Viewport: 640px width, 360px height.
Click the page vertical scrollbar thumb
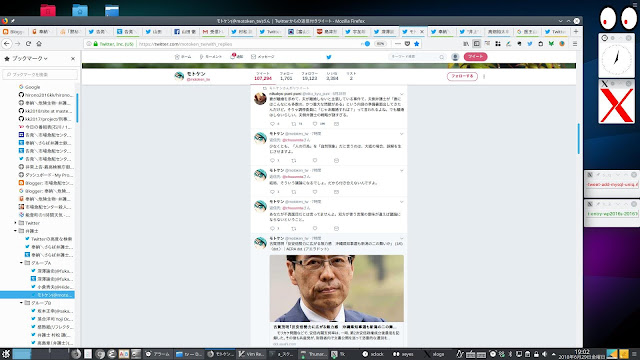tap(578, 138)
